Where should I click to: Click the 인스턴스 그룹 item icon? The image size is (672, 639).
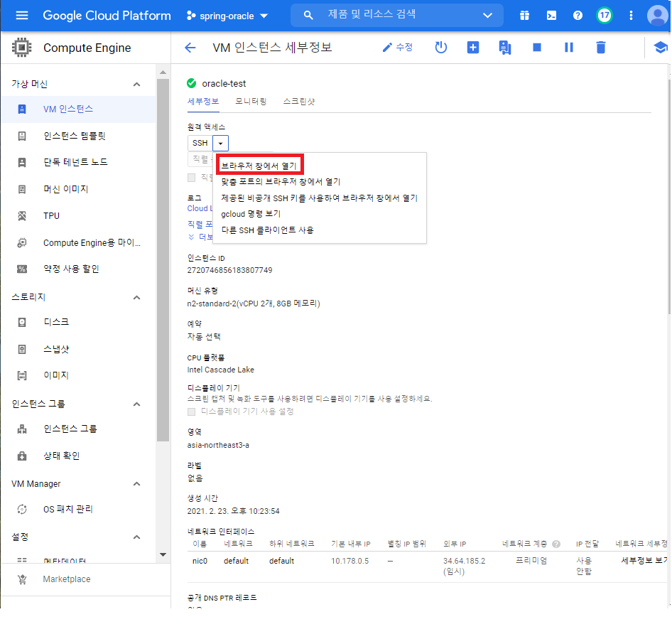(x=22, y=429)
